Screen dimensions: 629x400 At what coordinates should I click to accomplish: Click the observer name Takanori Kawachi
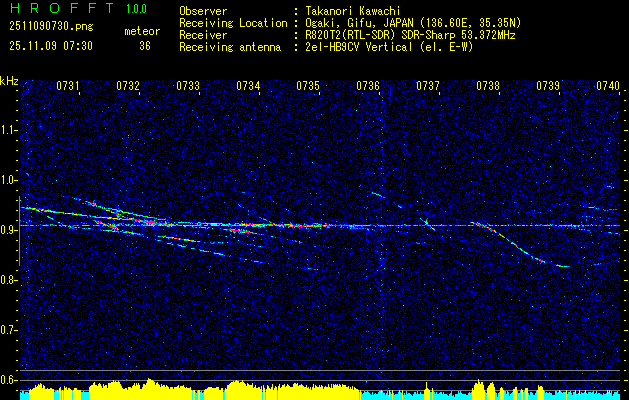point(353,11)
